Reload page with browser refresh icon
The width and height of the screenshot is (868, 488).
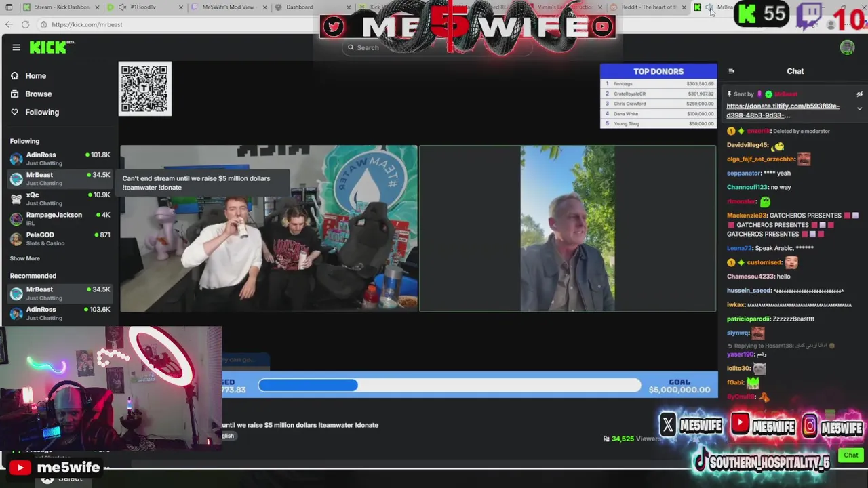25,24
